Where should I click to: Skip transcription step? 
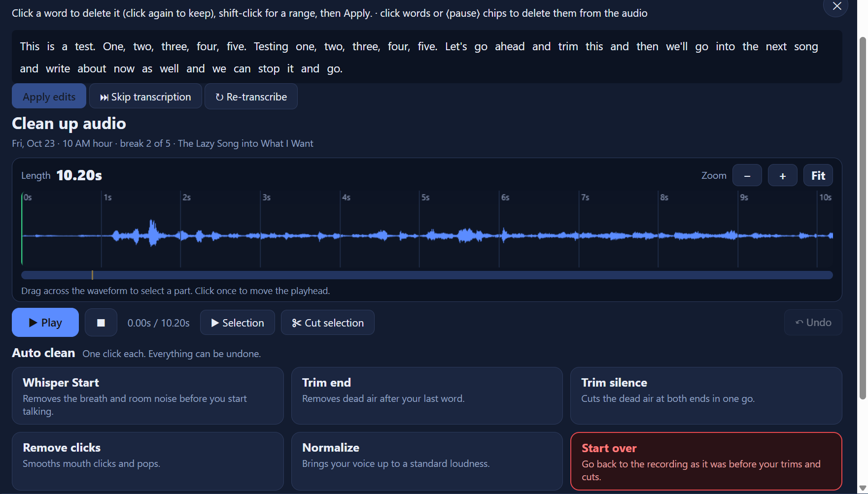(145, 96)
